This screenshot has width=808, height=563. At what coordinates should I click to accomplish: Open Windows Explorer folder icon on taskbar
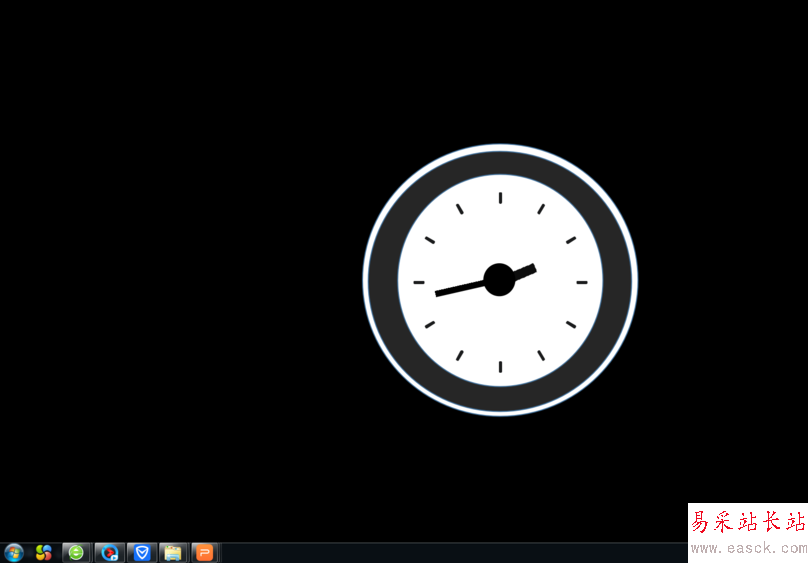pyautogui.click(x=173, y=553)
